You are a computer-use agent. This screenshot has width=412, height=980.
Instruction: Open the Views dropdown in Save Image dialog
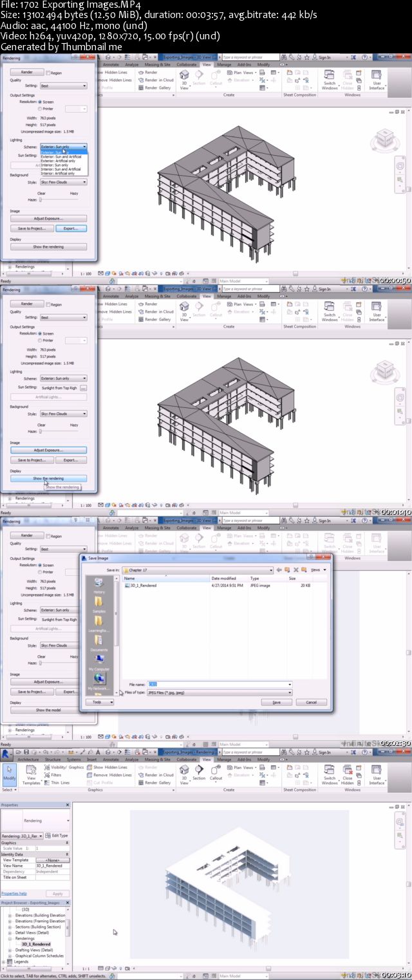tap(319, 569)
